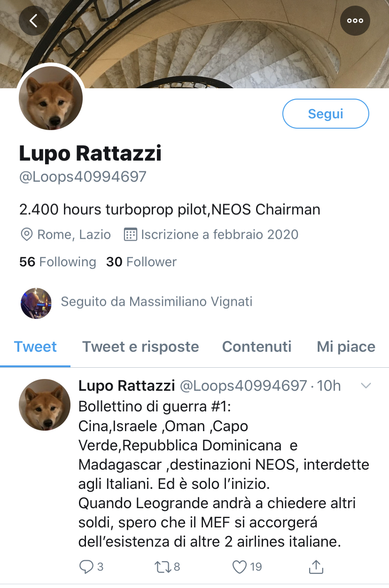Tap the calendar icon beside Iscrizione date

tap(130, 234)
